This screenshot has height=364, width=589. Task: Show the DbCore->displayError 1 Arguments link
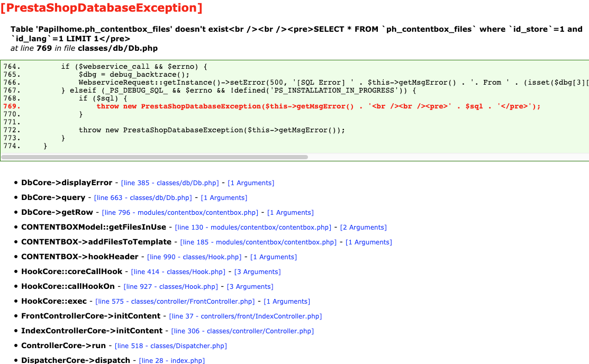[x=251, y=183]
